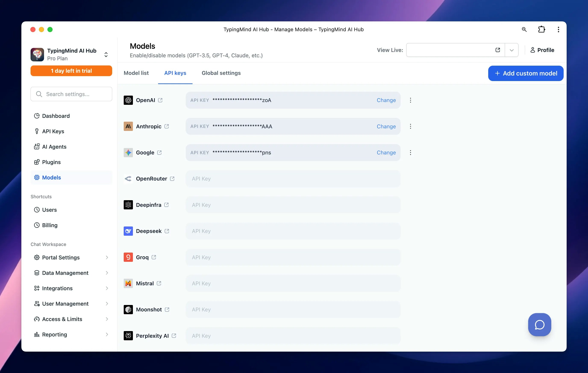The width and height of the screenshot is (588, 373).
Task: Open the Profile button
Action: click(x=542, y=50)
